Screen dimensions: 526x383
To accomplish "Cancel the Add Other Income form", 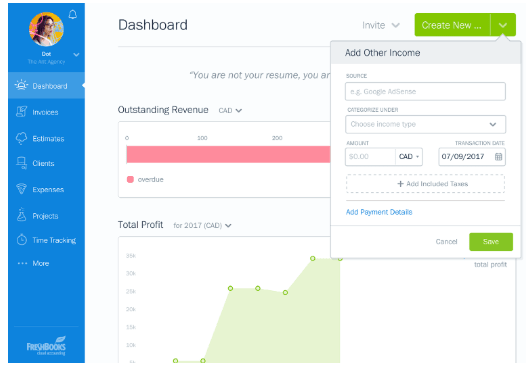I will point(446,241).
